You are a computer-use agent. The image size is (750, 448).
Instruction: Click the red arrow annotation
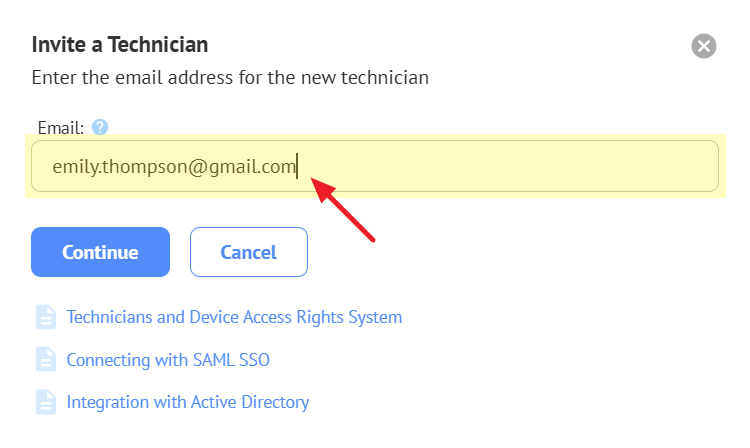click(346, 210)
